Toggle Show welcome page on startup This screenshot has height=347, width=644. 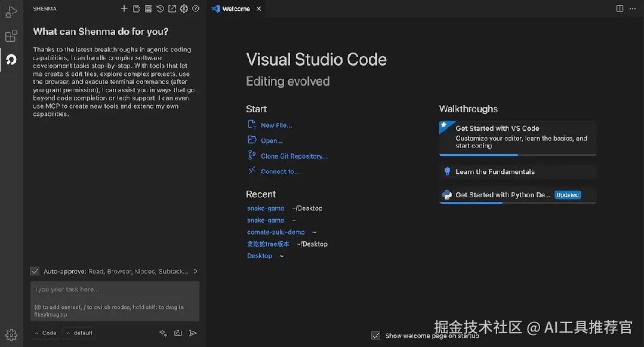click(x=376, y=336)
